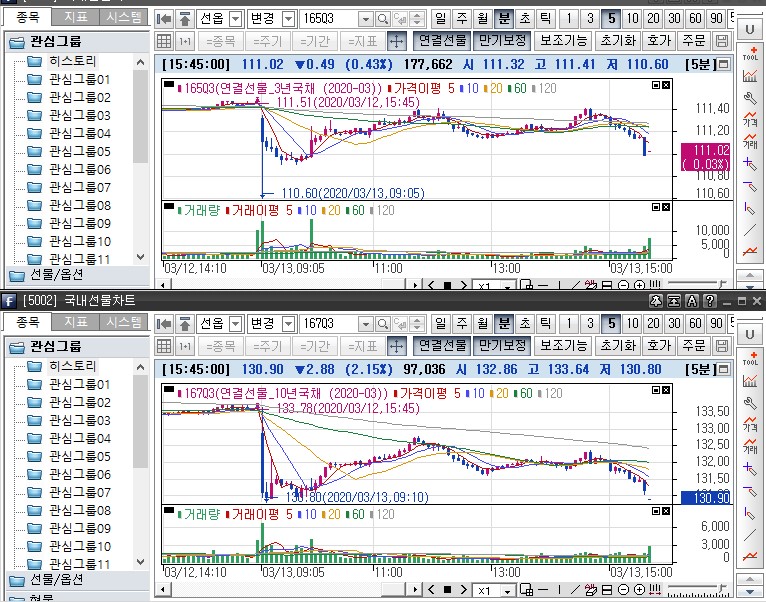This screenshot has width=766, height=602.
Task: Switch to 지표 tab in lower window
Action: coord(76,322)
